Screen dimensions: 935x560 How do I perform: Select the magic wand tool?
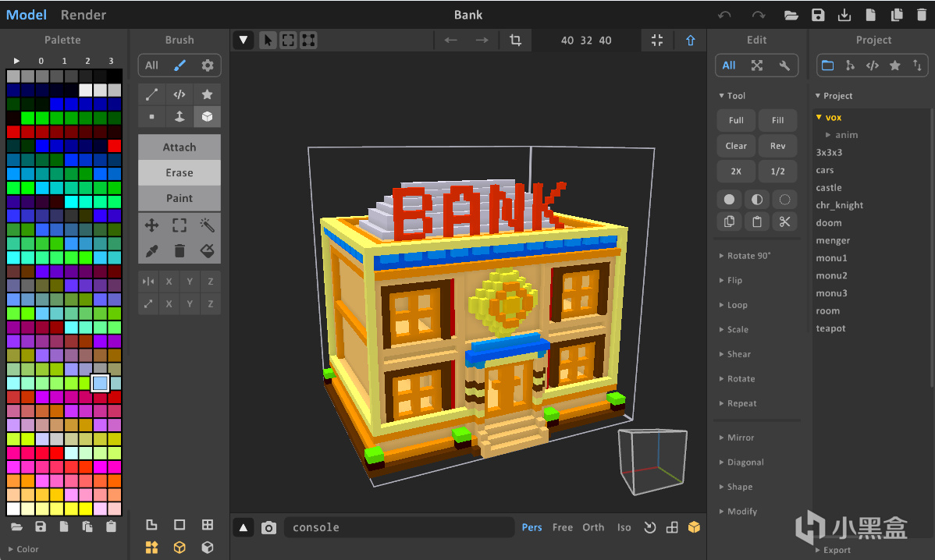[x=207, y=225]
